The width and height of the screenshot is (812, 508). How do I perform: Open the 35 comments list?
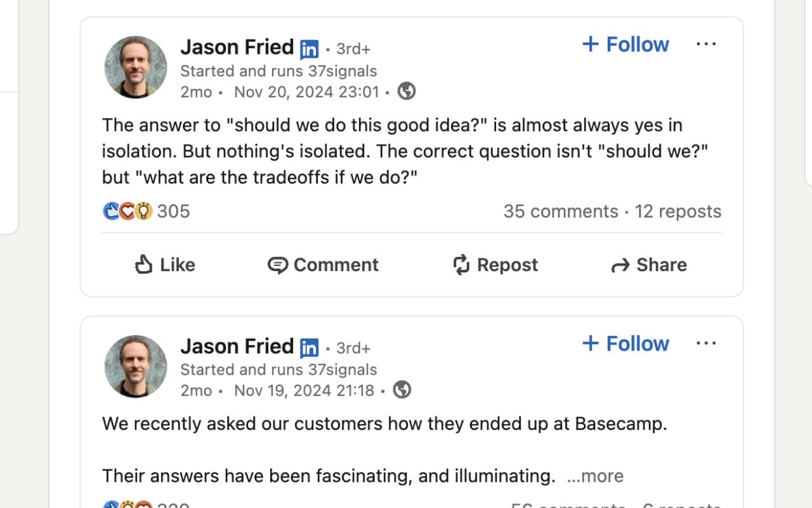pyautogui.click(x=561, y=211)
